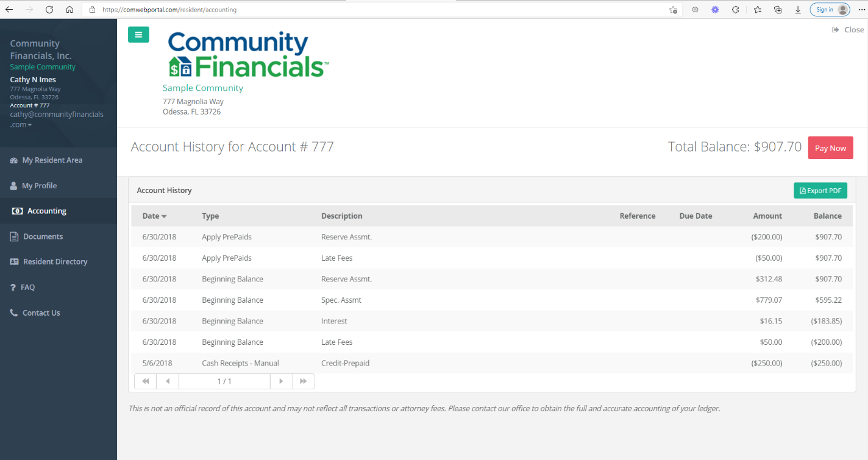The image size is (868, 460).
Task: Click previous page arrow in pagination
Action: click(x=168, y=381)
